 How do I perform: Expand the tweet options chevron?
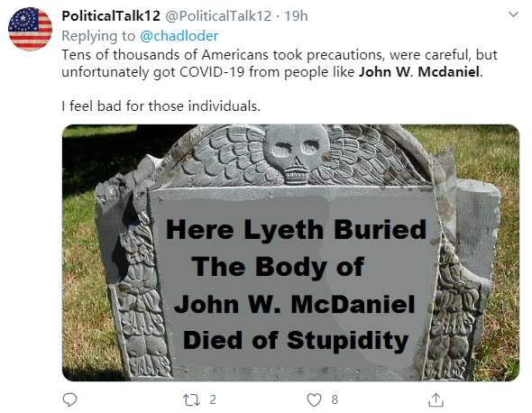point(513,14)
